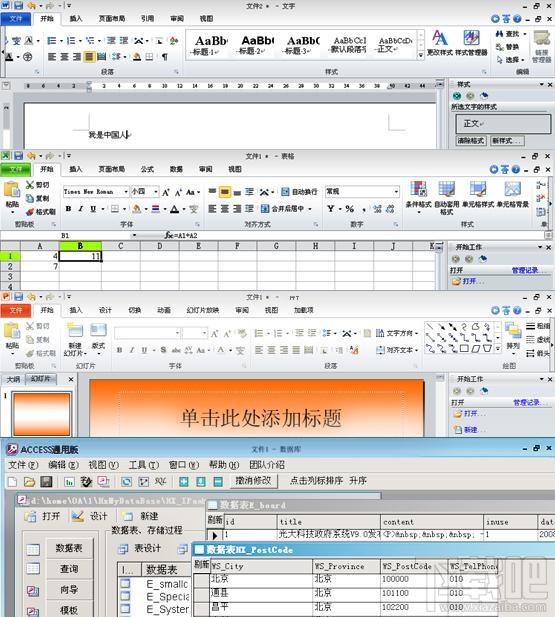Open the name box dropdown beside B1
Image resolution: width=555 pixels, height=617 pixels.
[x=135, y=235]
